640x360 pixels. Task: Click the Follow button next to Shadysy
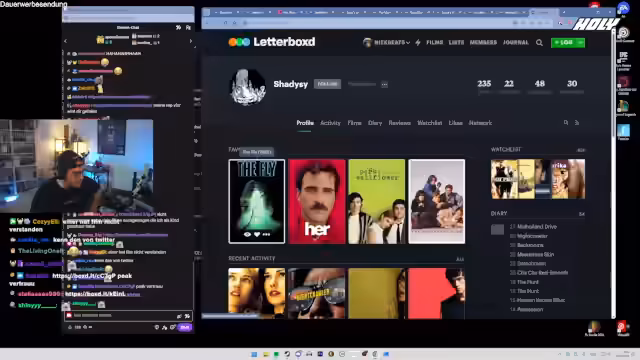point(327,84)
